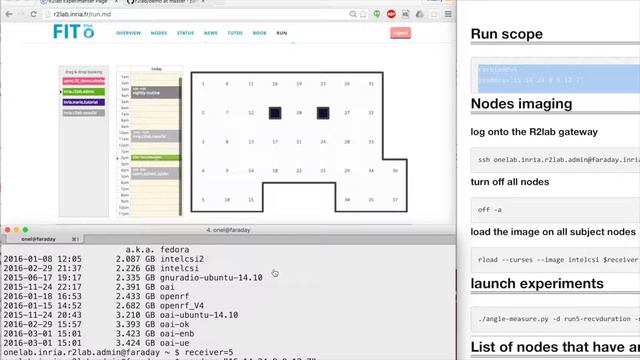The width and height of the screenshot is (640, 360).
Task: Select node 11 on the testbed map
Action: (251, 84)
